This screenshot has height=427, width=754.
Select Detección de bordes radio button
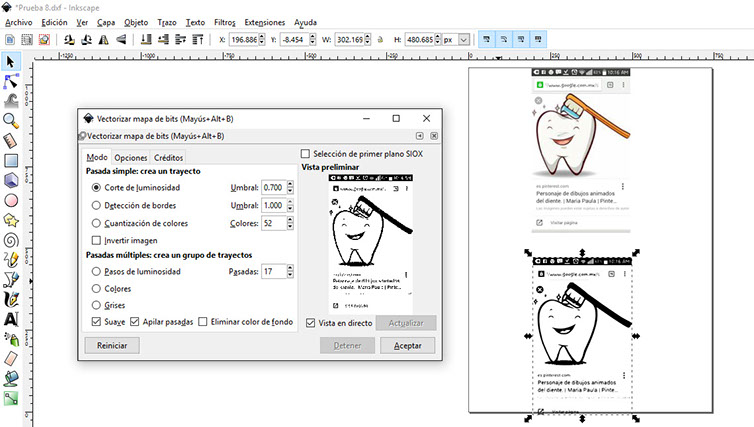tap(96, 205)
